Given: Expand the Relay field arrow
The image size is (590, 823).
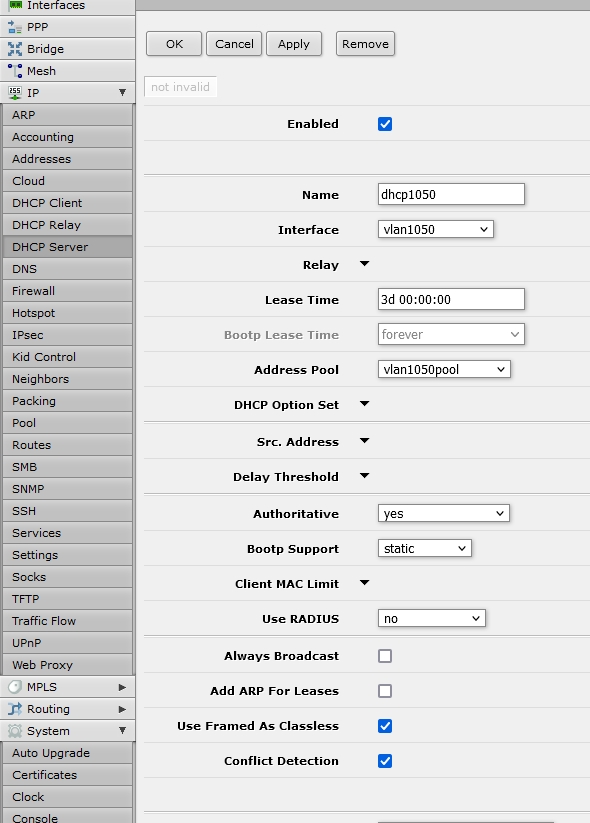Looking at the screenshot, I should click(x=364, y=264).
